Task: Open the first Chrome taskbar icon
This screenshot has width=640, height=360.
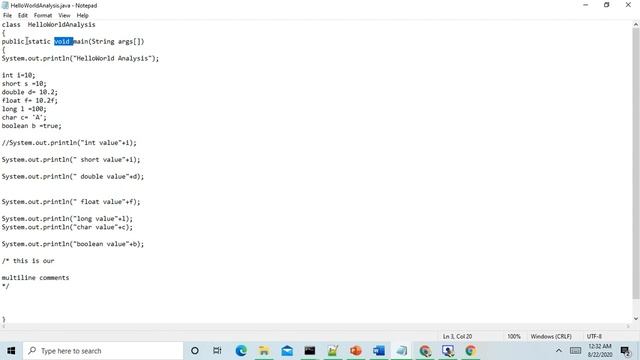Action: coord(425,351)
